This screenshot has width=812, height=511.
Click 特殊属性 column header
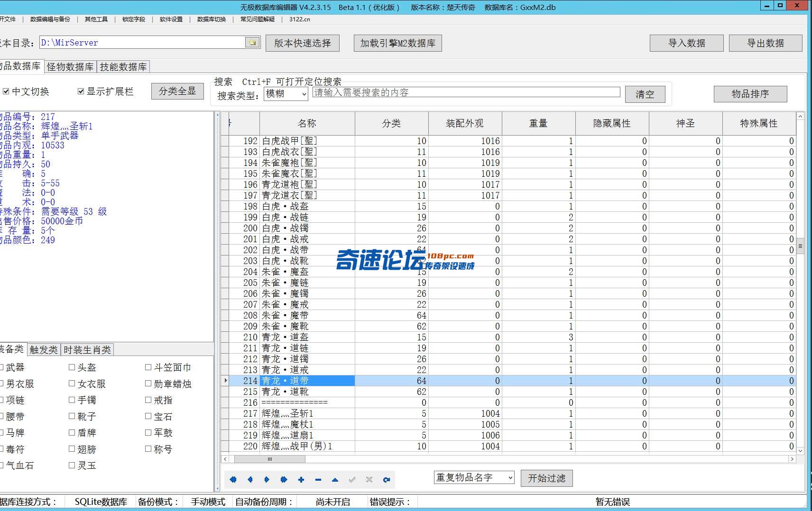pos(759,123)
